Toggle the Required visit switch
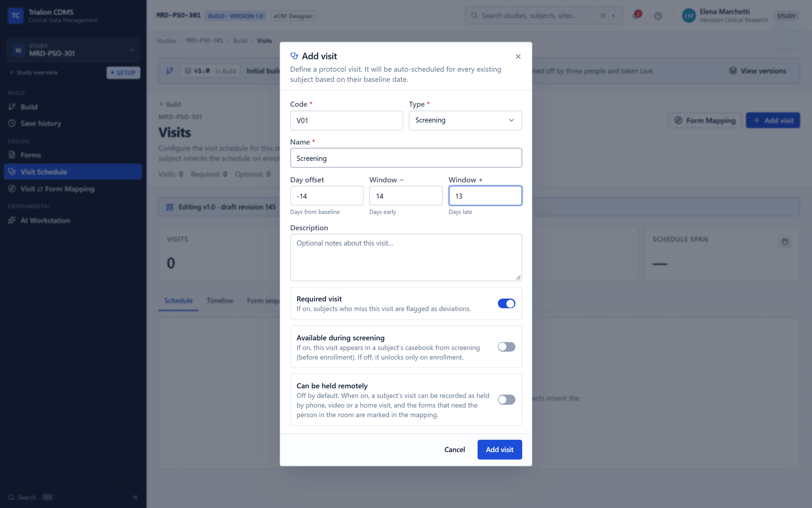 (506, 304)
